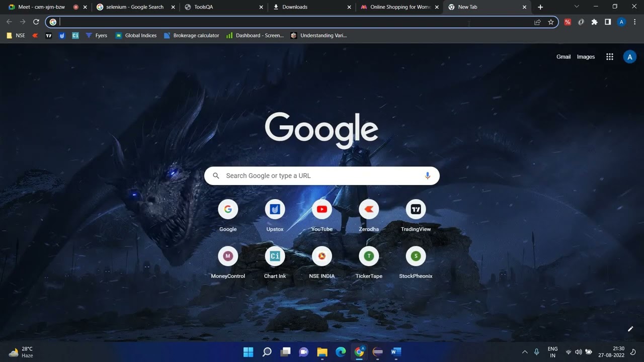Open the red arrow Zerodha bookmark icon
Viewport: 644px width, 362px height.
point(35,36)
